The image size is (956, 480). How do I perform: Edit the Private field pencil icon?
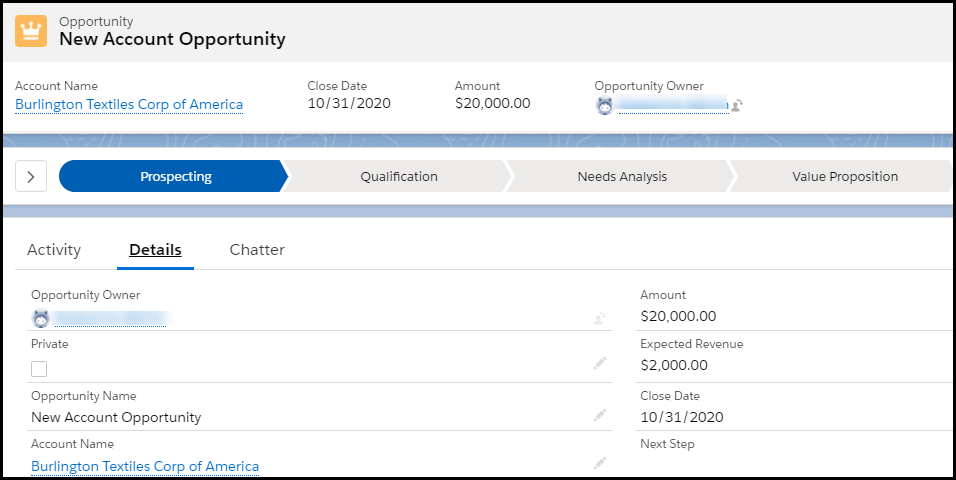click(x=600, y=364)
